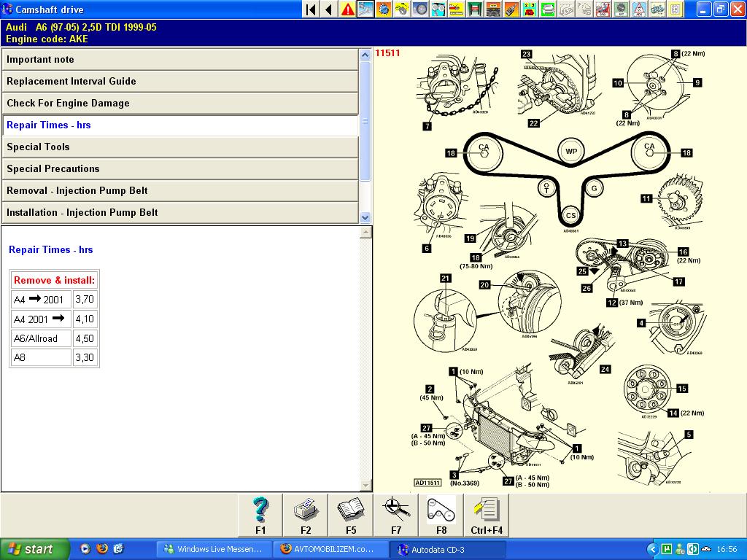Click the WP pulley in belt diagram
The width and height of the screenshot is (747, 560).
[571, 152]
